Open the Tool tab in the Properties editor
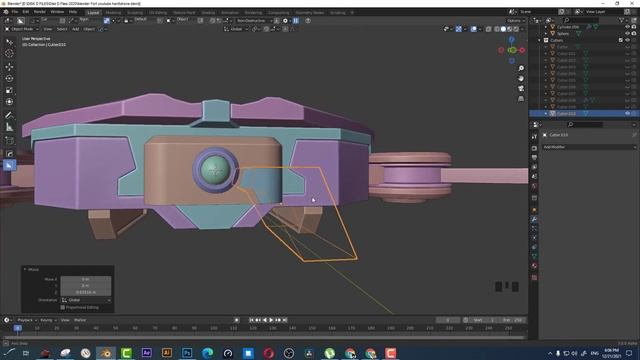This screenshot has width=640, height=360. pyautogui.click(x=534, y=137)
